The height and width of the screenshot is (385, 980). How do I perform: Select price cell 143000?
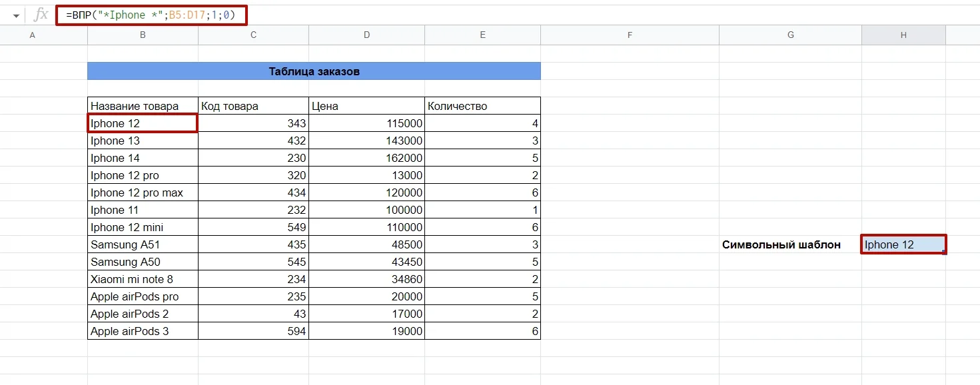pyautogui.click(x=366, y=141)
